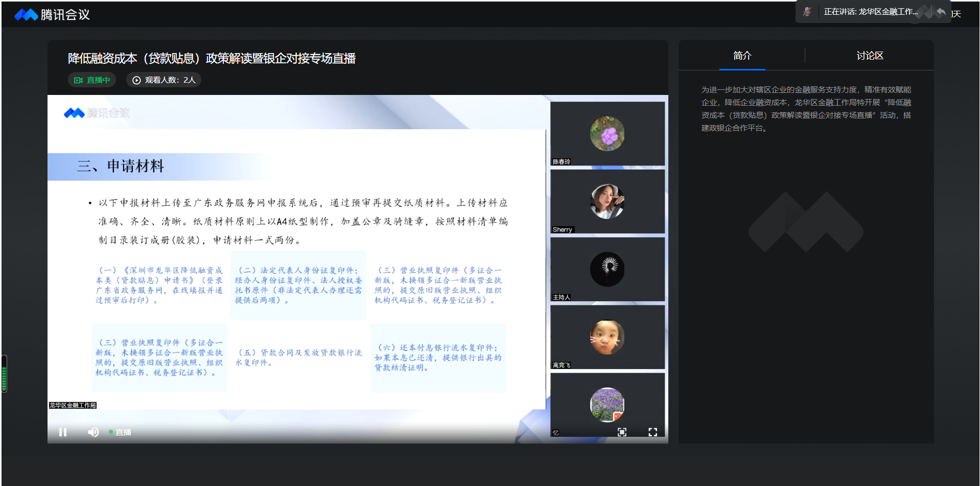Image resolution: width=980 pixels, height=486 pixels.
Task: Select the bottom participant tile with lavender avatar
Action: (608, 405)
